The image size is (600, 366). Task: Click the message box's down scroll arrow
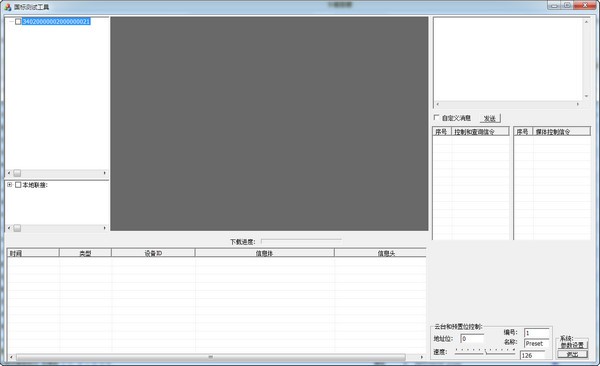click(x=586, y=96)
